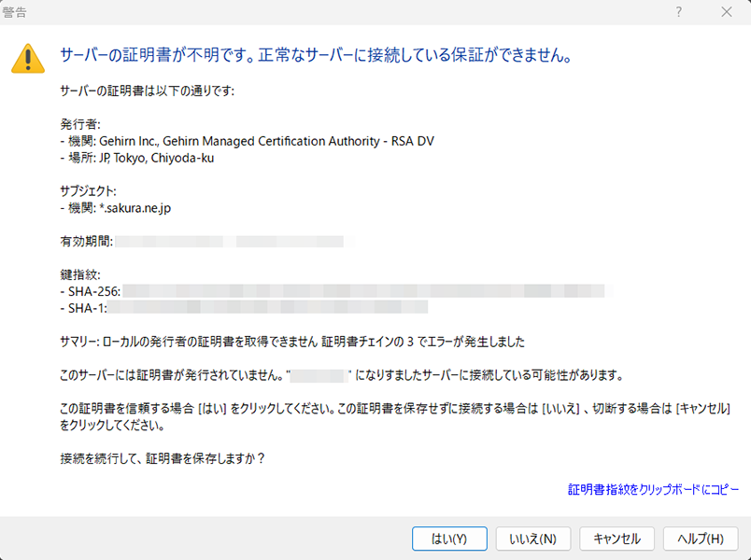Click the はい(Y) button to trust certificate
Image resolution: width=751 pixels, height=560 pixels.
tap(449, 539)
